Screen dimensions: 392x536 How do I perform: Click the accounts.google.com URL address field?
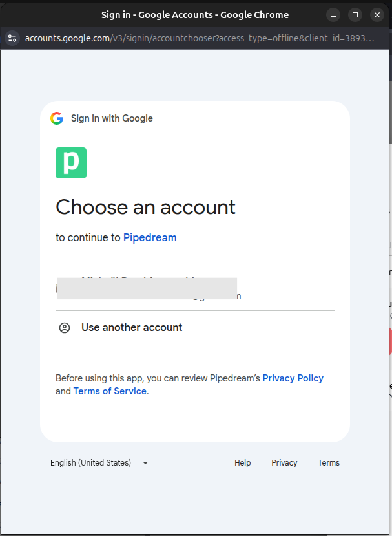[200, 38]
